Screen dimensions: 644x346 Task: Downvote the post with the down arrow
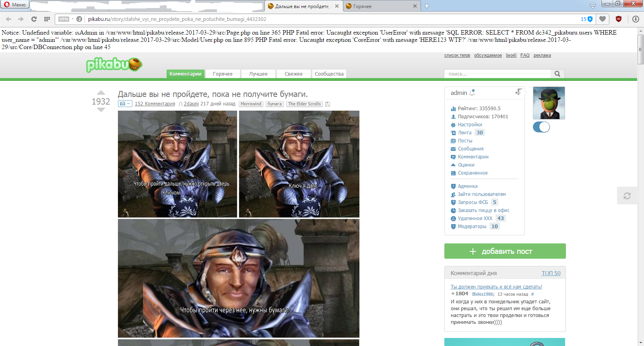click(x=101, y=110)
